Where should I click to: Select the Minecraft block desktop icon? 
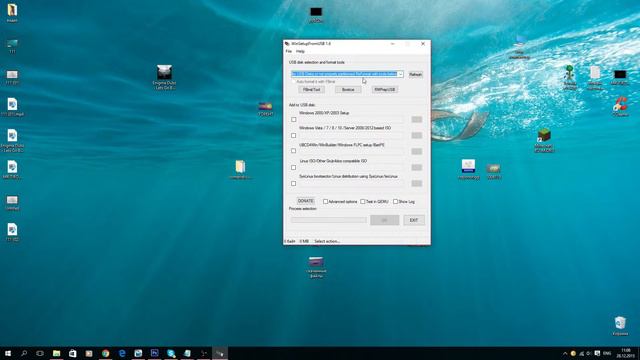click(544, 140)
